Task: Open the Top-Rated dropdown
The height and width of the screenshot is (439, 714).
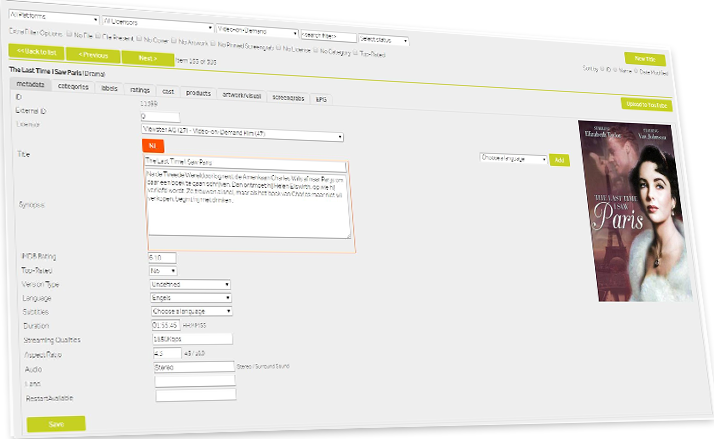Action: pyautogui.click(x=163, y=270)
